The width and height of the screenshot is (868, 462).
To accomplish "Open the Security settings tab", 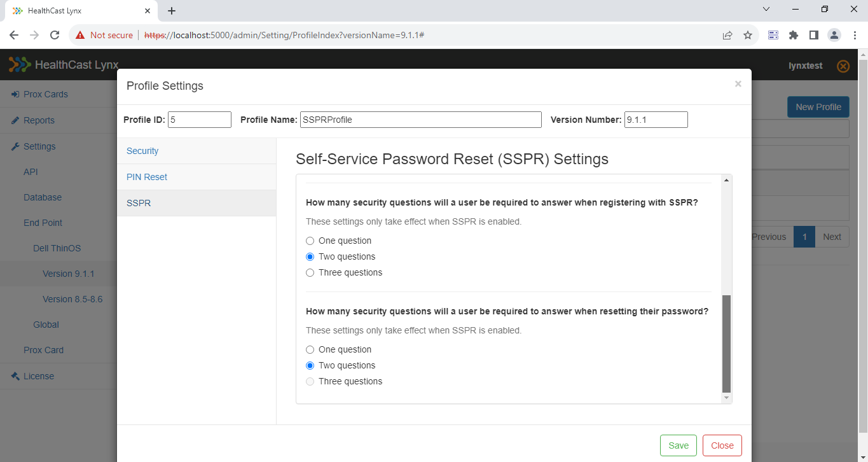I will coord(196,151).
